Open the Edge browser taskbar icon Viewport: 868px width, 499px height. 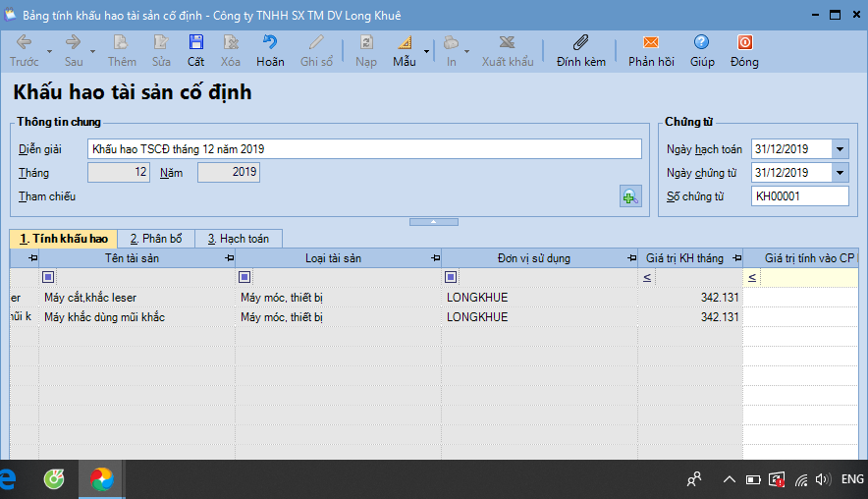pyautogui.click(x=7, y=479)
